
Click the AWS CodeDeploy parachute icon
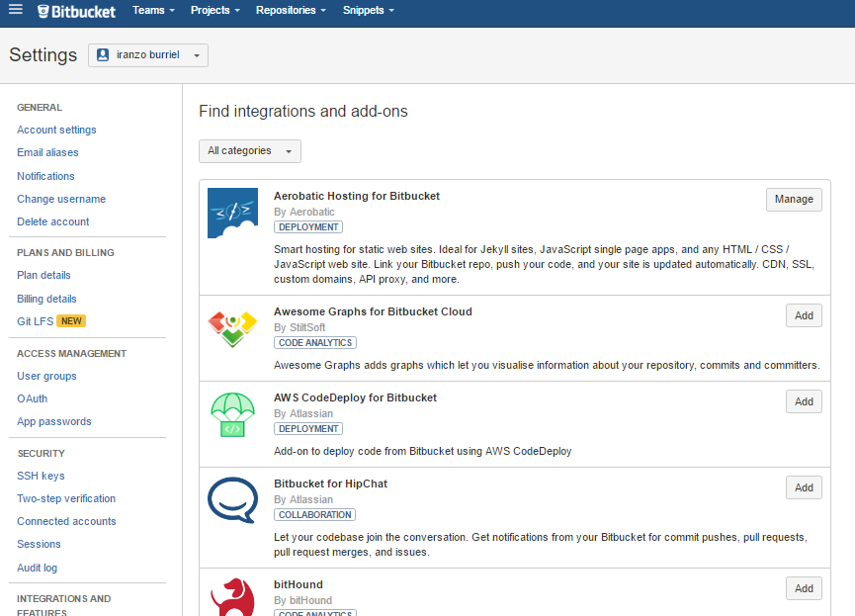(232, 414)
